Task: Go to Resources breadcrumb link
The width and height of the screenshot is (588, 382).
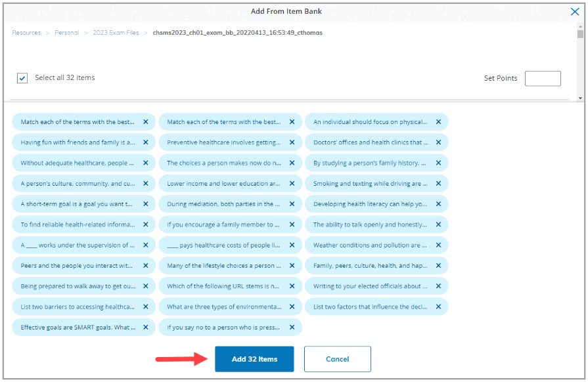Action: pyautogui.click(x=26, y=33)
